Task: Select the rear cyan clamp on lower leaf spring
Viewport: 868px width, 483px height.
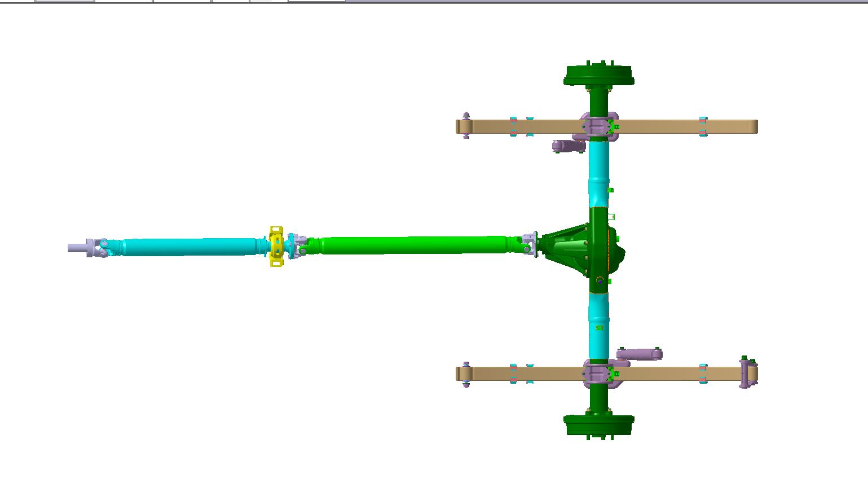Action: pyautogui.click(x=703, y=374)
